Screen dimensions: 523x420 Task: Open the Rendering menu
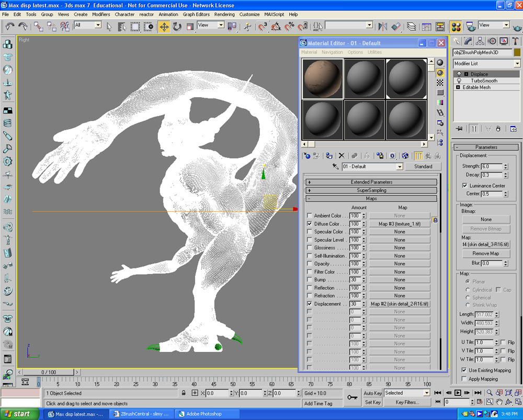224,14
